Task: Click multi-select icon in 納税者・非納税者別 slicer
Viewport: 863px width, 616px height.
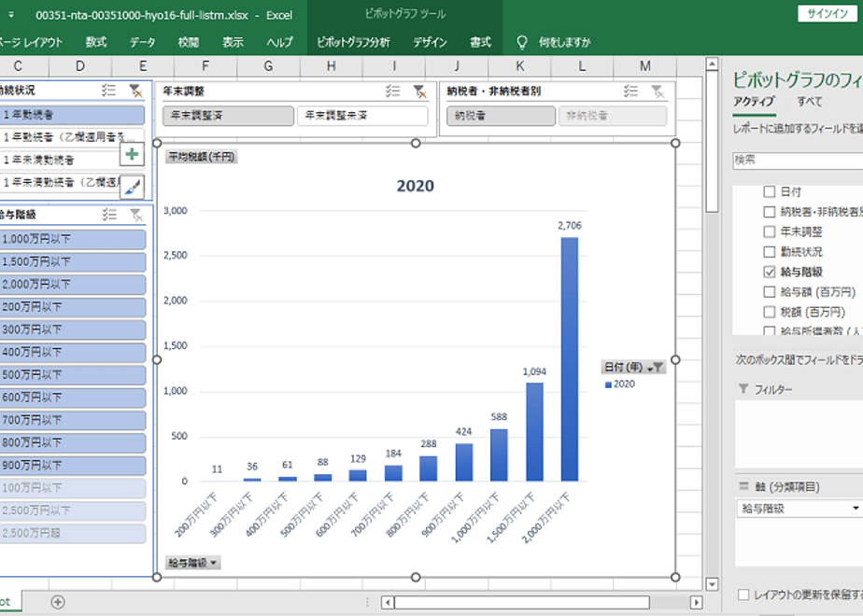Action: coord(630,91)
